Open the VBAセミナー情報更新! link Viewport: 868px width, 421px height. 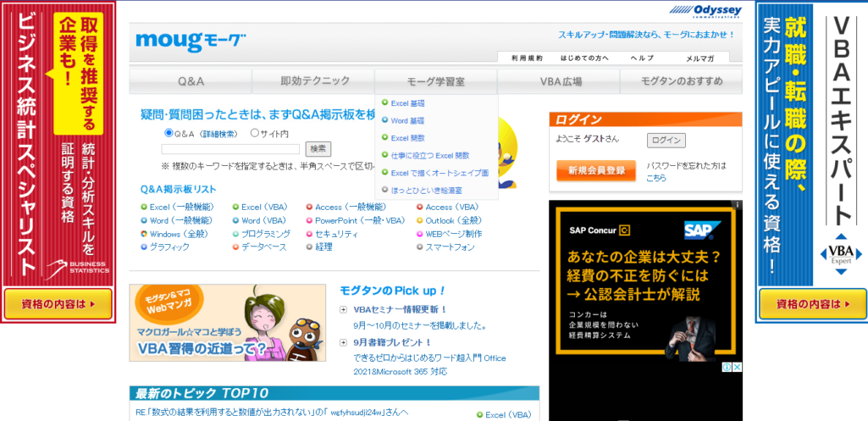point(400,310)
